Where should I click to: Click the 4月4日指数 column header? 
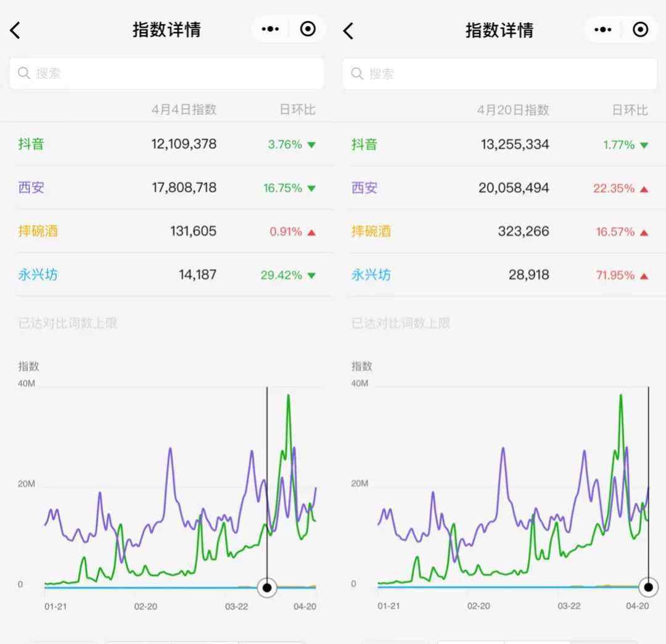coord(184,110)
